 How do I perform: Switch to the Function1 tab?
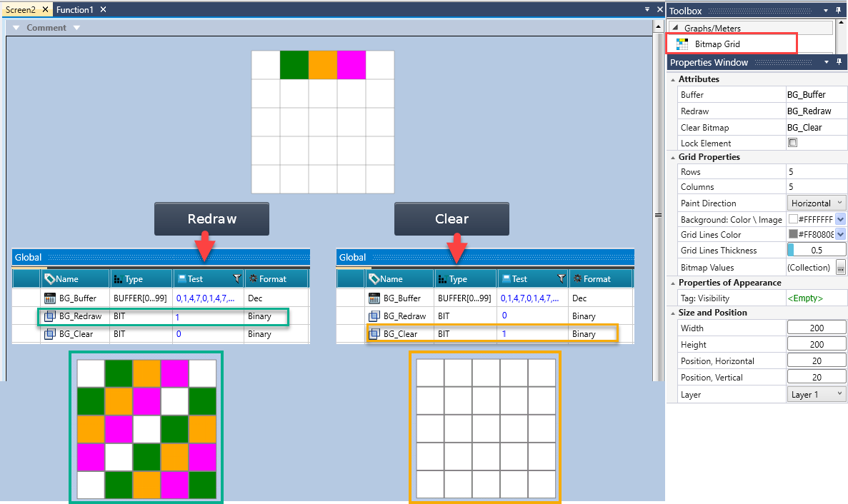click(75, 9)
